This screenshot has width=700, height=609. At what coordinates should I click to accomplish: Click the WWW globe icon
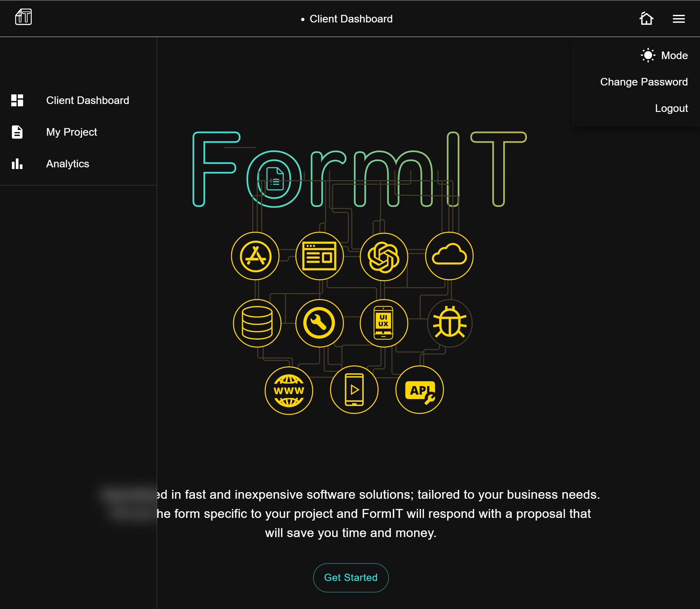click(x=289, y=390)
